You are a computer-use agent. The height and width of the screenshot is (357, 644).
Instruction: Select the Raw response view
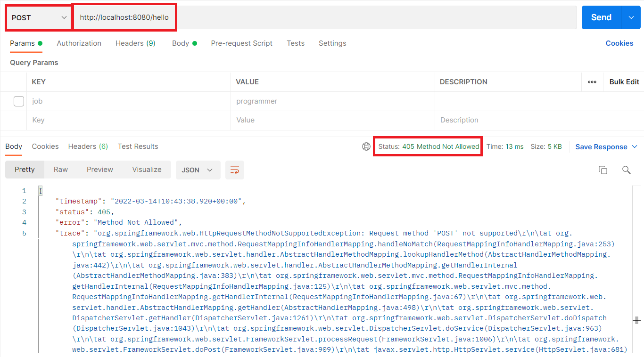point(61,170)
